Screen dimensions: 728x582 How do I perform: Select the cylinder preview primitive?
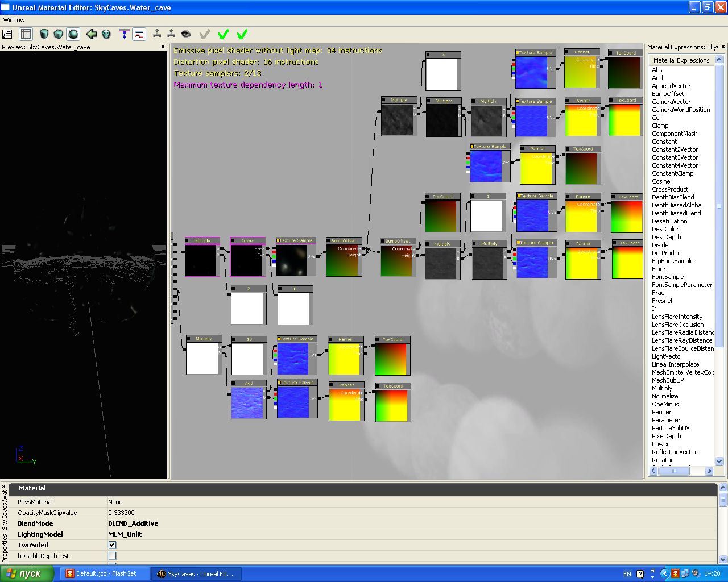44,34
